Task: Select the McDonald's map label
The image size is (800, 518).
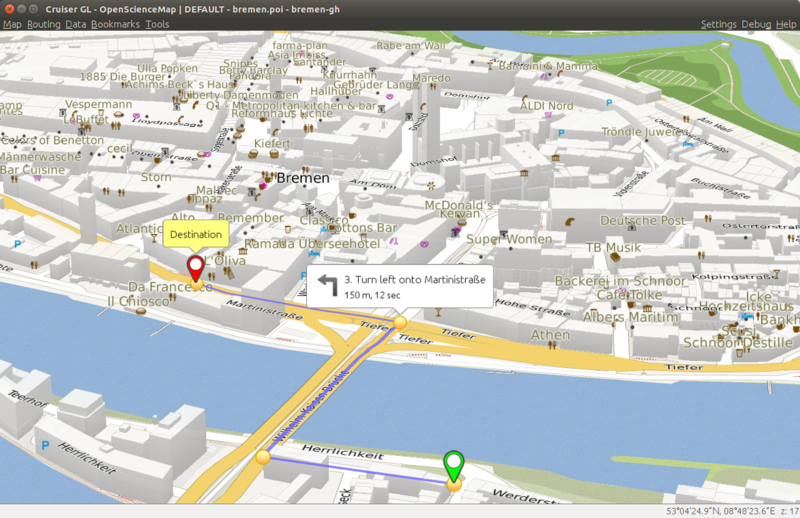Action: click(x=459, y=205)
